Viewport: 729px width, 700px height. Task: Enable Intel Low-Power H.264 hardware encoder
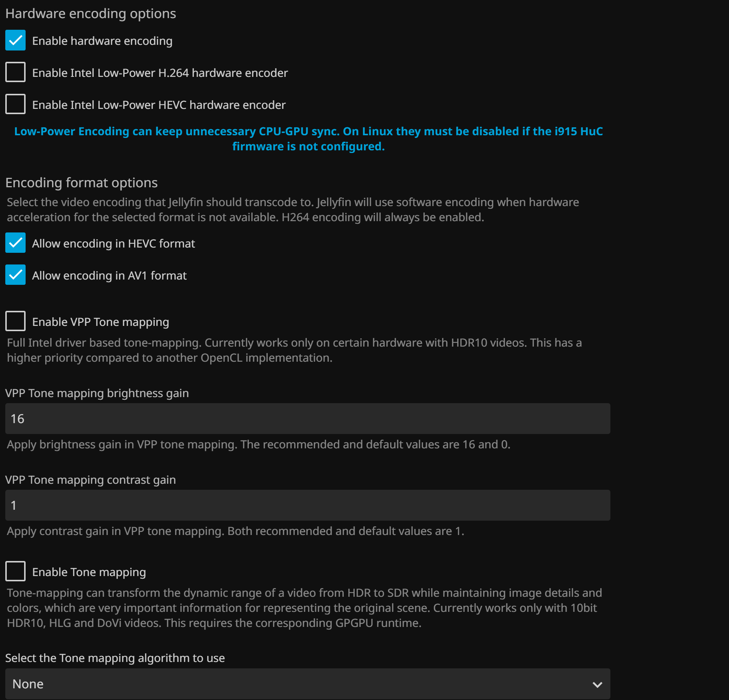point(15,72)
